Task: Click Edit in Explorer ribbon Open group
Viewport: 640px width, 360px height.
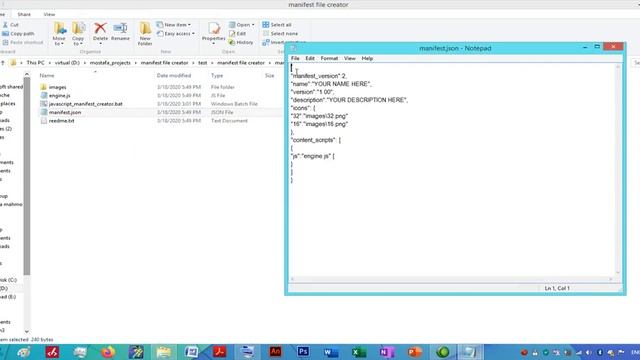Action: [238, 33]
